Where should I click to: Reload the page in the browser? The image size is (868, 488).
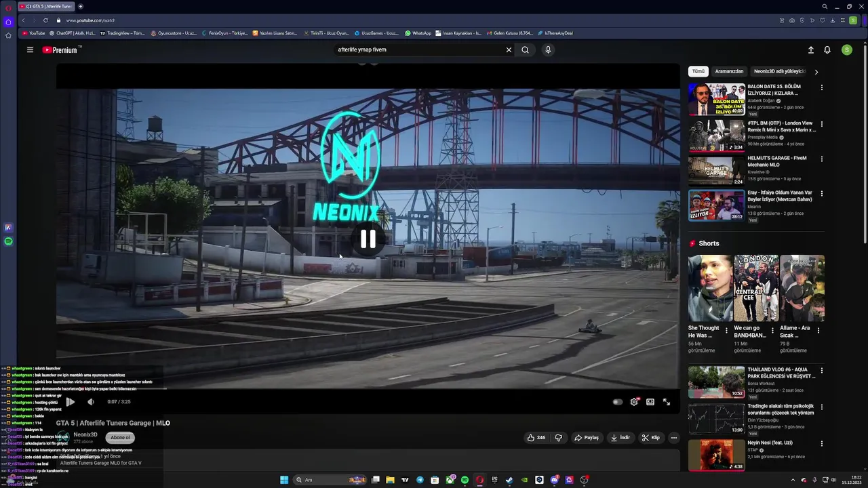click(45, 20)
